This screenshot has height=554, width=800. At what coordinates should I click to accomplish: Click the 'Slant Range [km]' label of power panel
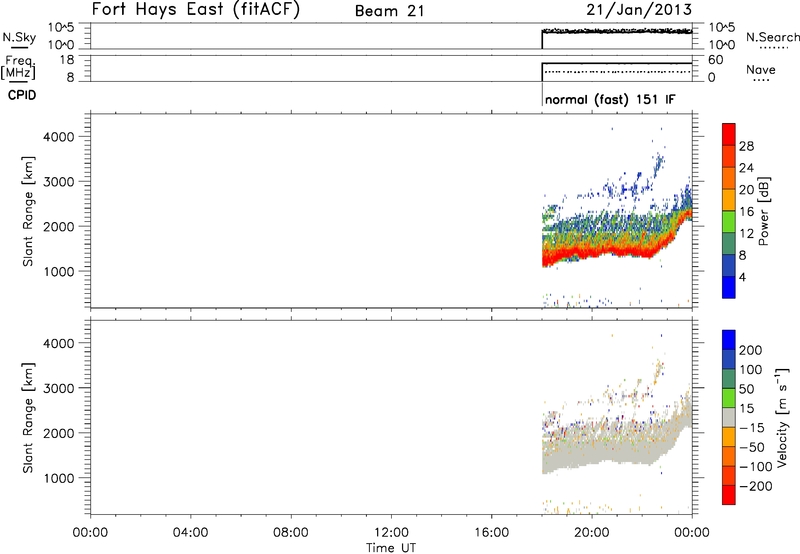[28, 211]
